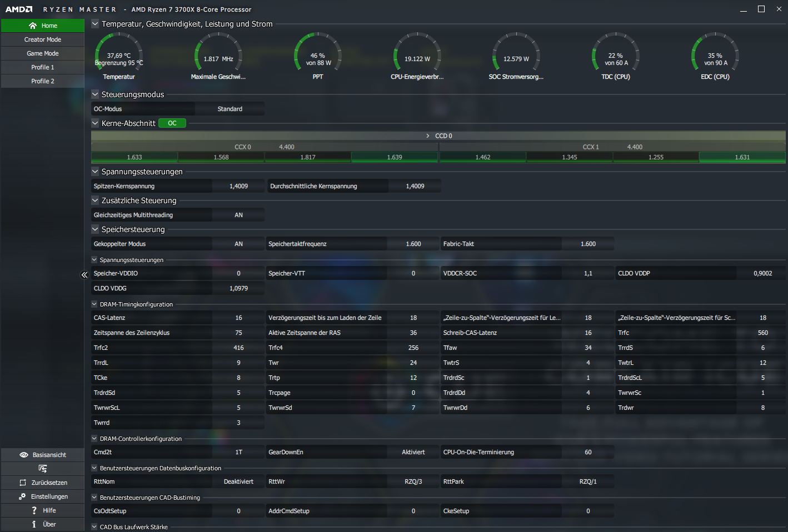Click the CAS-Latenz value 16
Screen dimensions: 788x532
[238, 318]
